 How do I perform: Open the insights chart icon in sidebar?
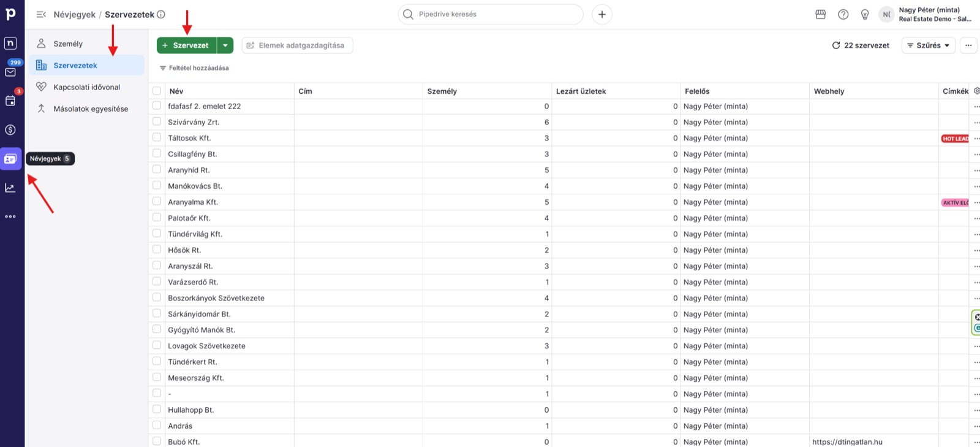[10, 188]
